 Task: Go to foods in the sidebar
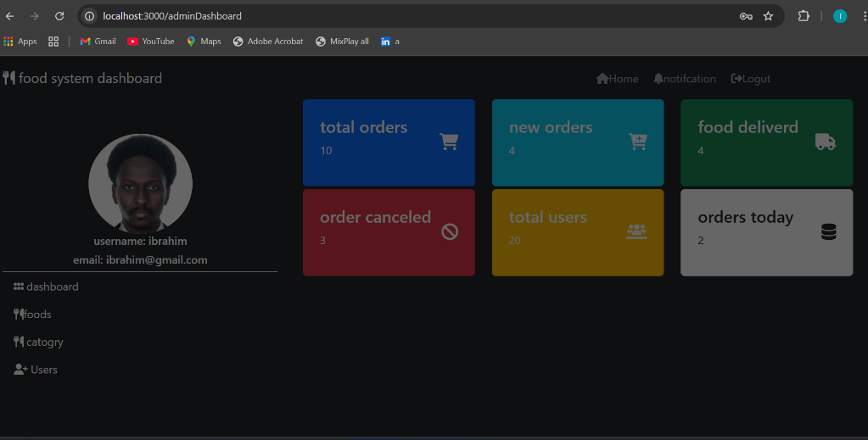point(33,315)
